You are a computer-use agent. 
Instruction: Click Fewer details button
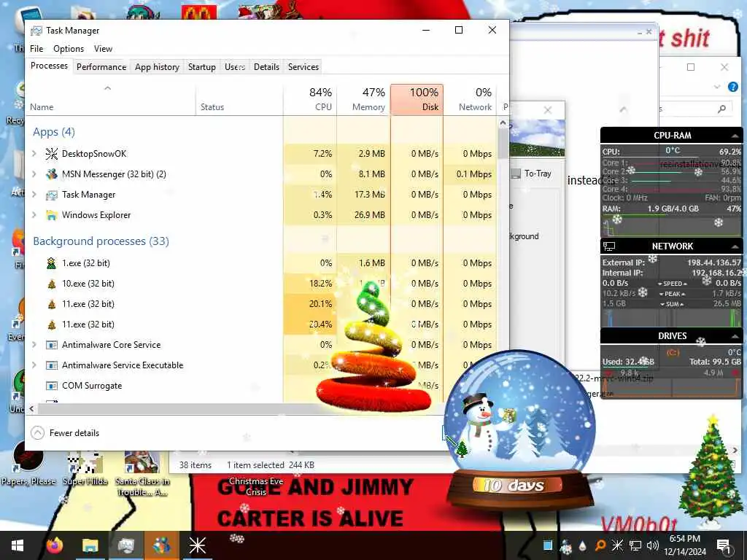(x=65, y=433)
